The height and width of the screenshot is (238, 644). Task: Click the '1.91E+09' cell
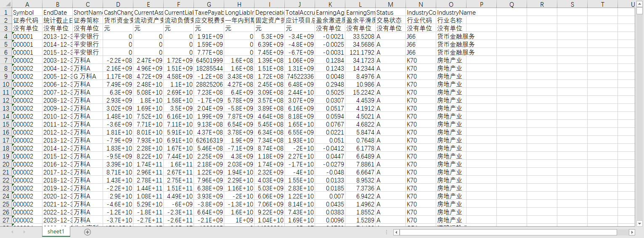pos(209,37)
